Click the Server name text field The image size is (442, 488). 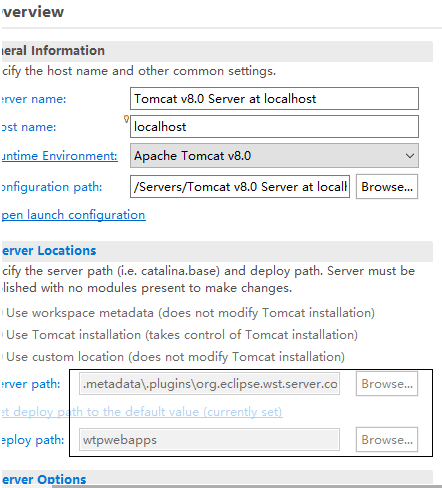[x=274, y=99]
